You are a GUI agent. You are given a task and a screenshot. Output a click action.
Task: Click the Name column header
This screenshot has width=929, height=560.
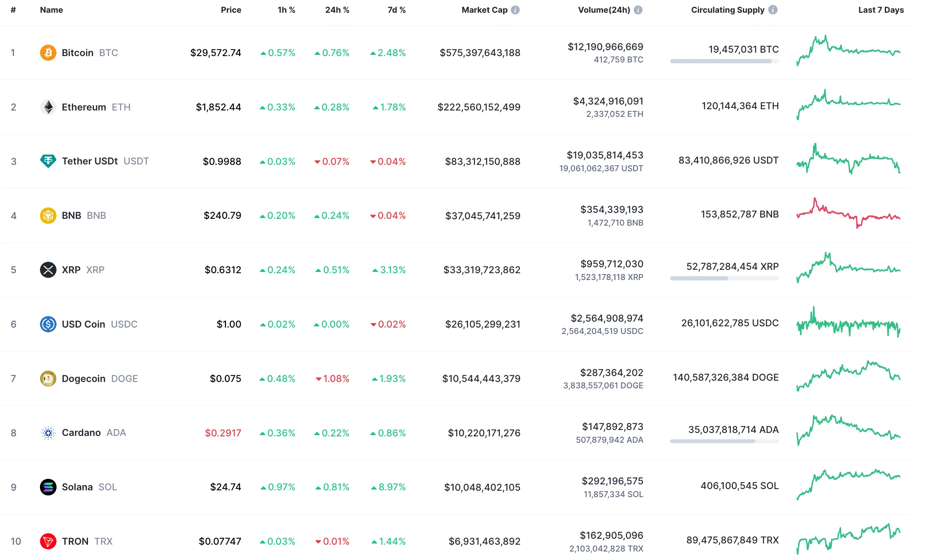(x=51, y=10)
